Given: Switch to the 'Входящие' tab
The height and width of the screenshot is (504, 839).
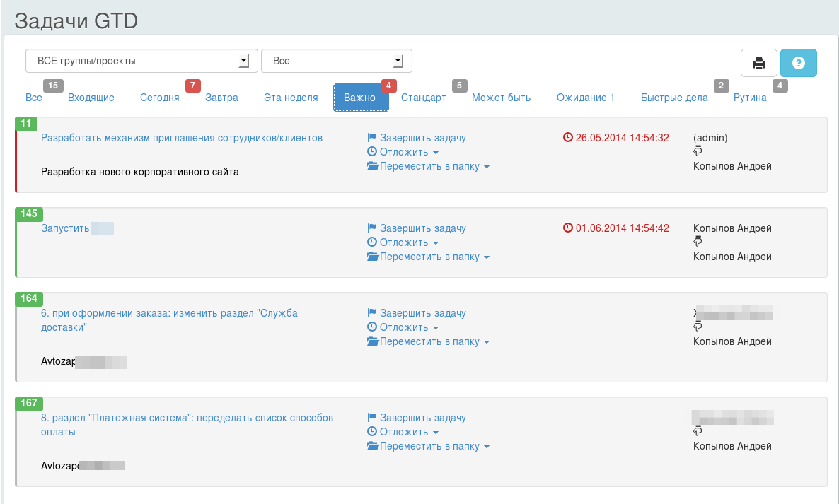Looking at the screenshot, I should (x=91, y=98).
